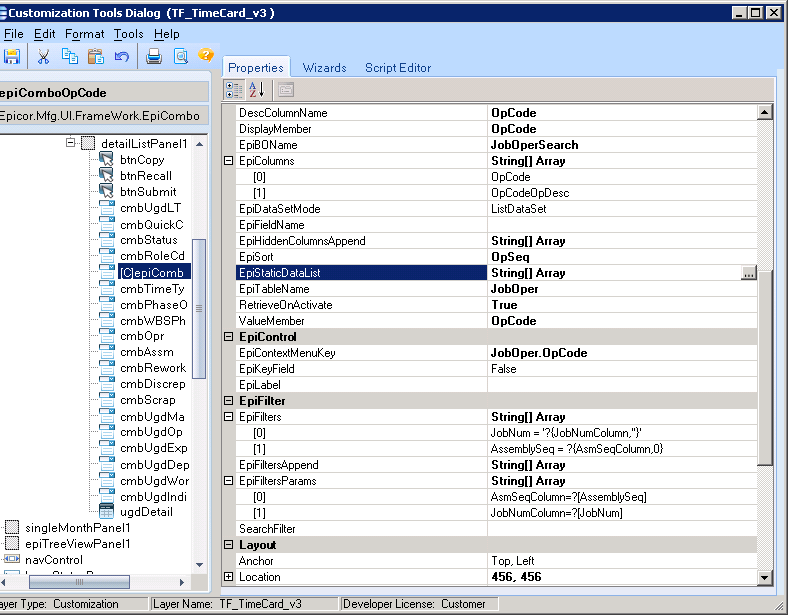Expand the Location property

point(228,577)
